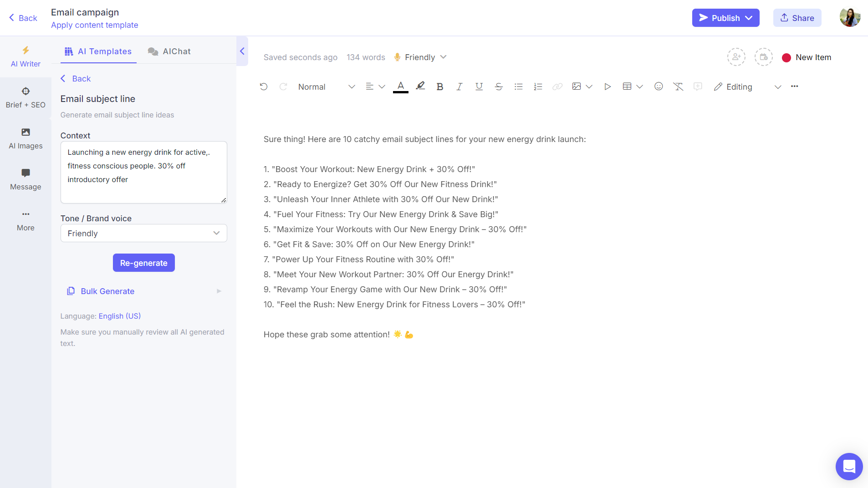Click the text color icon
Image resolution: width=868 pixels, height=488 pixels.
tap(401, 86)
